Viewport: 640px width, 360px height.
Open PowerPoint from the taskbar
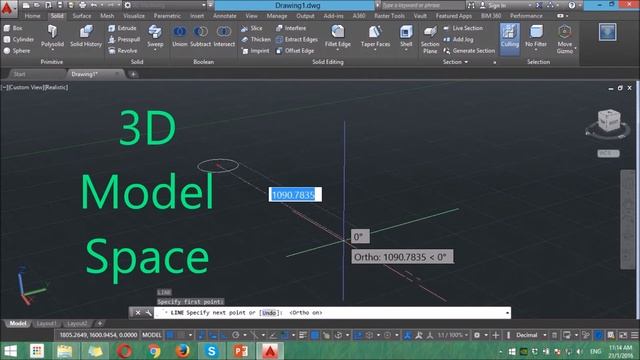pos(241,351)
